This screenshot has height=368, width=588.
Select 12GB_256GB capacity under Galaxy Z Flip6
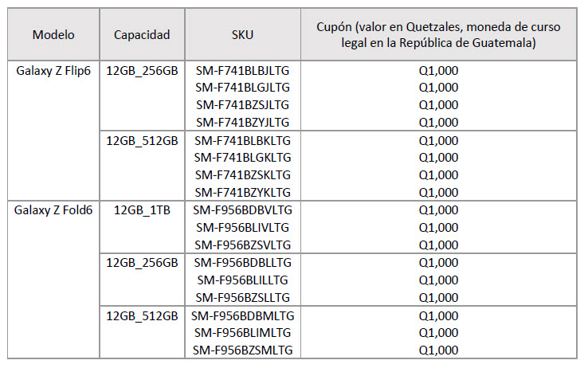[x=142, y=70]
